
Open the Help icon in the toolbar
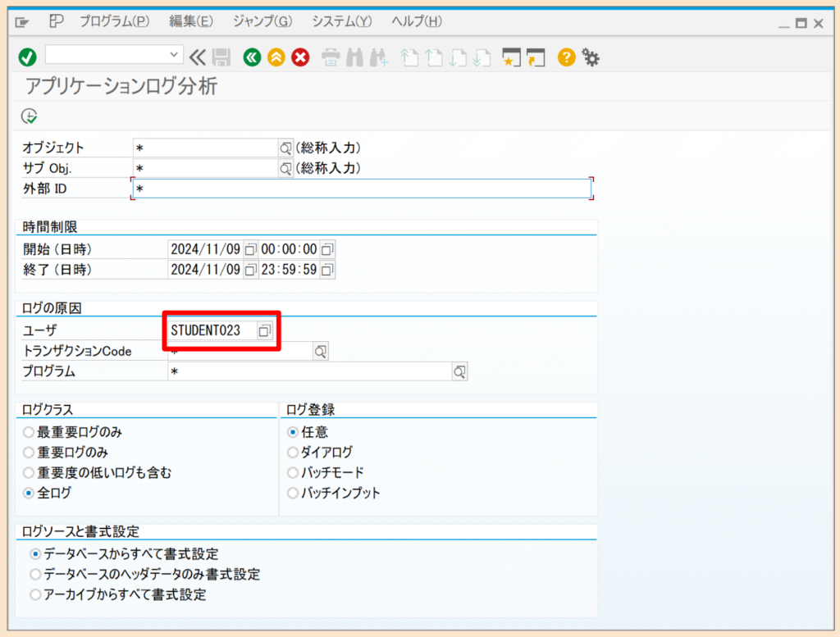coord(566,57)
